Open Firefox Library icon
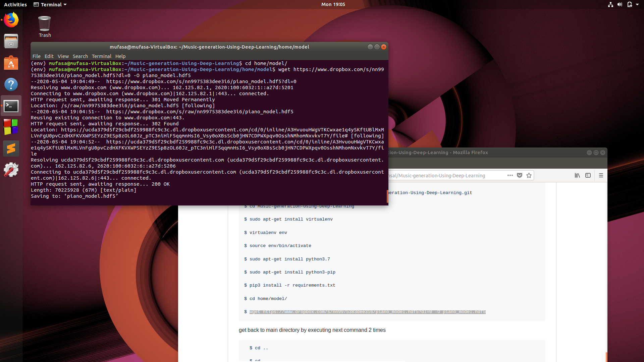Image resolution: width=644 pixels, height=362 pixels. 577,175
